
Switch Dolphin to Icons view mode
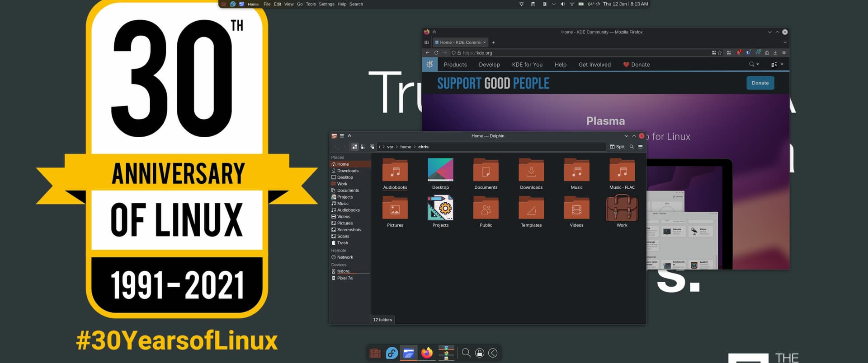coord(355,147)
